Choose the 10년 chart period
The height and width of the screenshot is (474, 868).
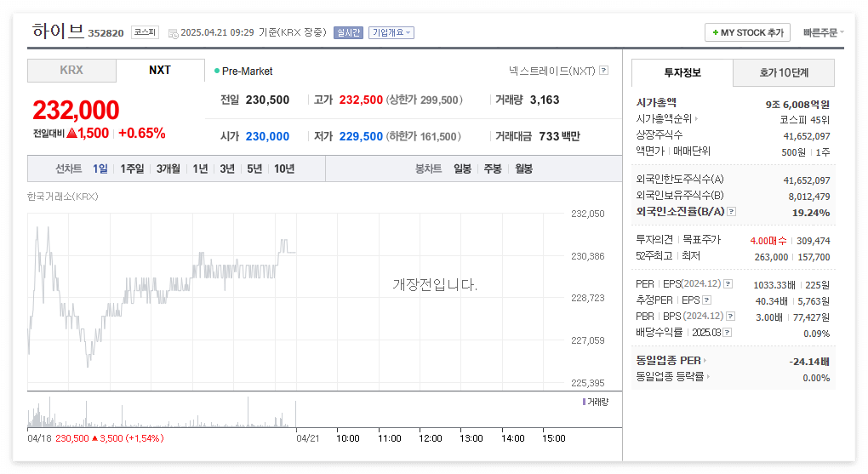[x=284, y=168]
